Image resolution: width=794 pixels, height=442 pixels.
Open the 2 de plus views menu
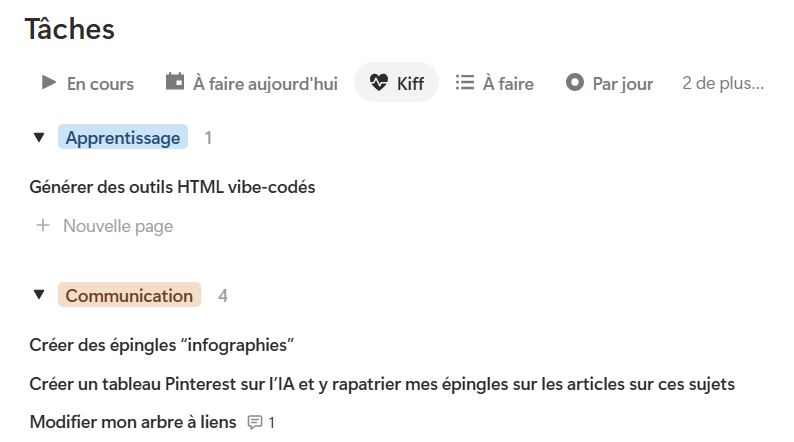(723, 83)
